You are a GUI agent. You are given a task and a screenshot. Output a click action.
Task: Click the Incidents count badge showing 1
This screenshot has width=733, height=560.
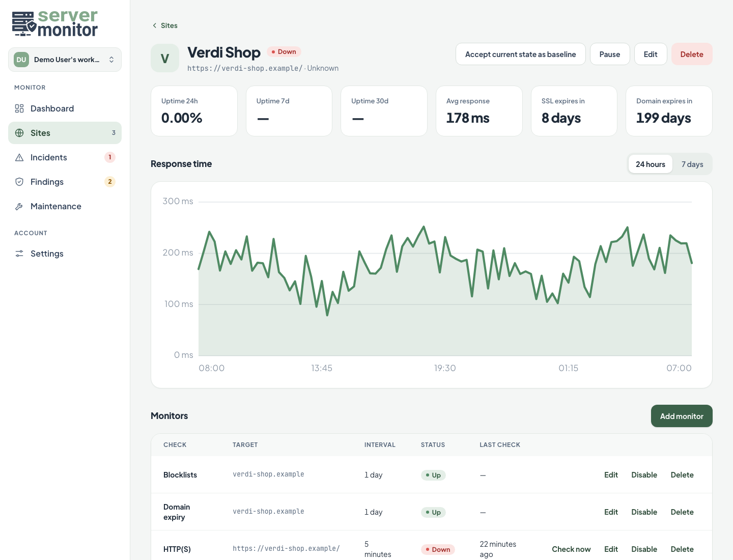pos(110,157)
